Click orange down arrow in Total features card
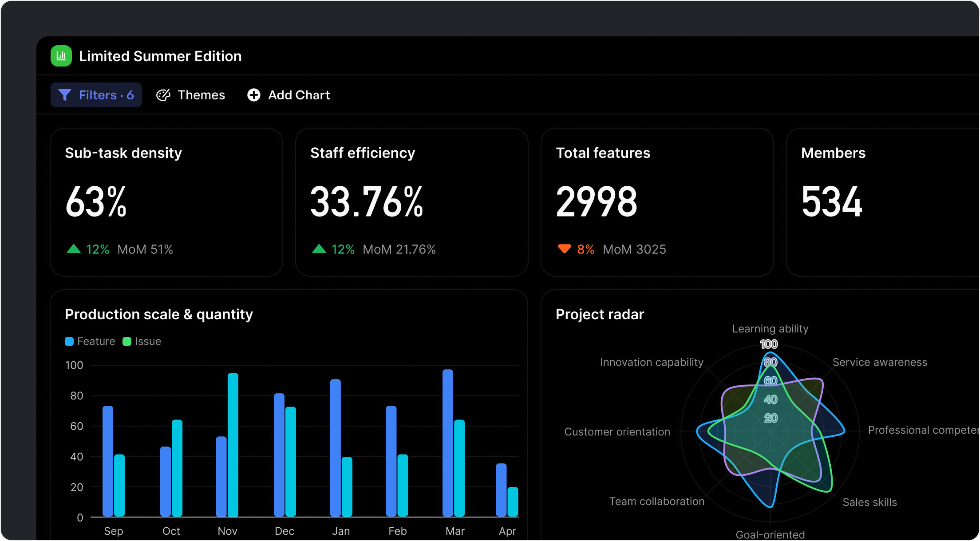This screenshot has width=980, height=541. 565,249
